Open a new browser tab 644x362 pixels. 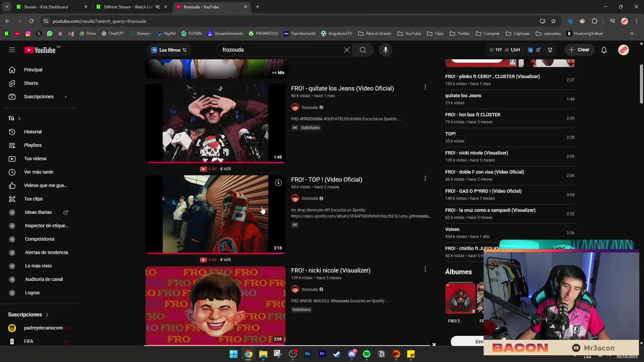[258, 7]
